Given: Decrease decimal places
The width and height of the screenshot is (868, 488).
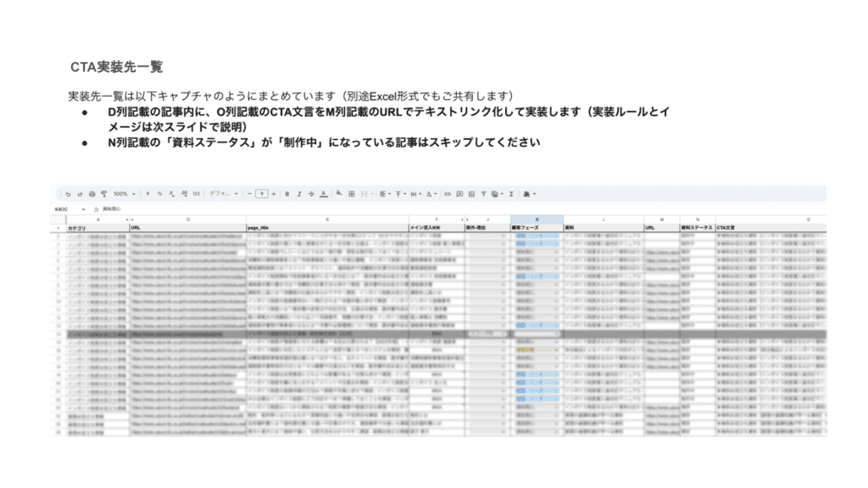Looking at the screenshot, I should [171, 194].
